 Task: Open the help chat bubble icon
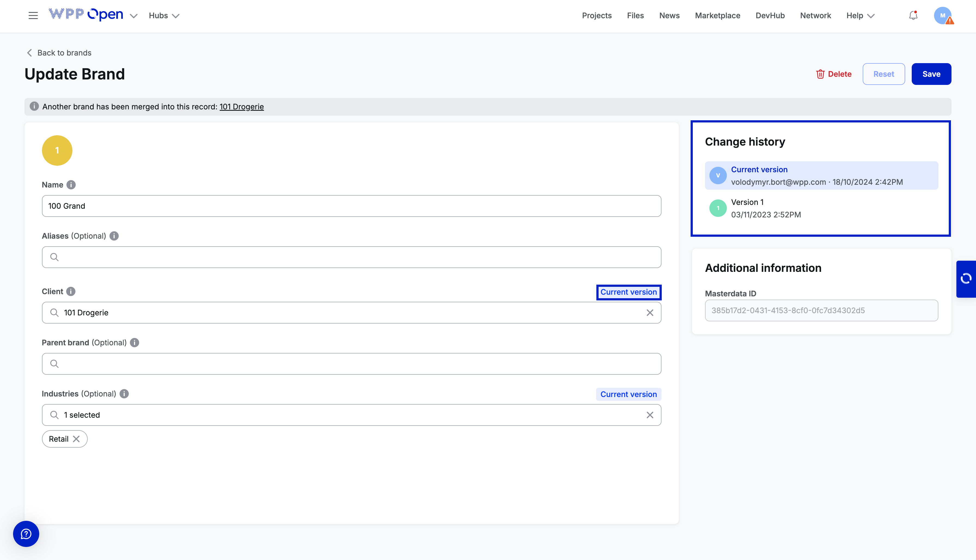point(26,534)
